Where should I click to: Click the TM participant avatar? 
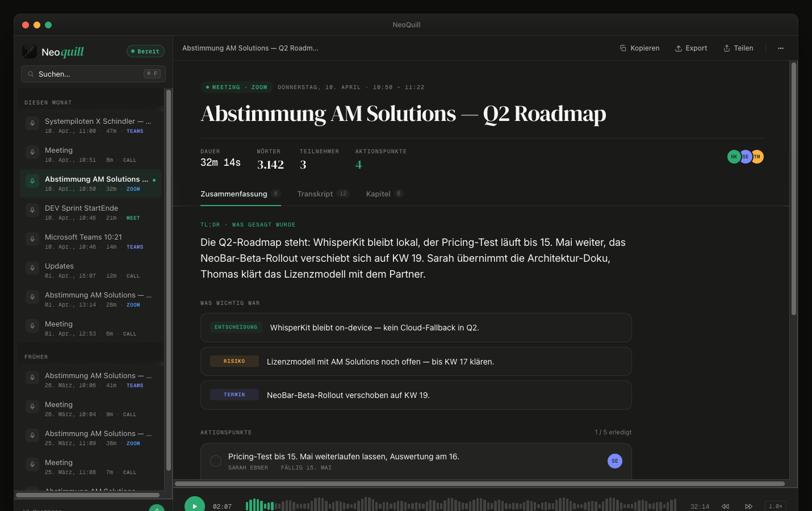[757, 157]
